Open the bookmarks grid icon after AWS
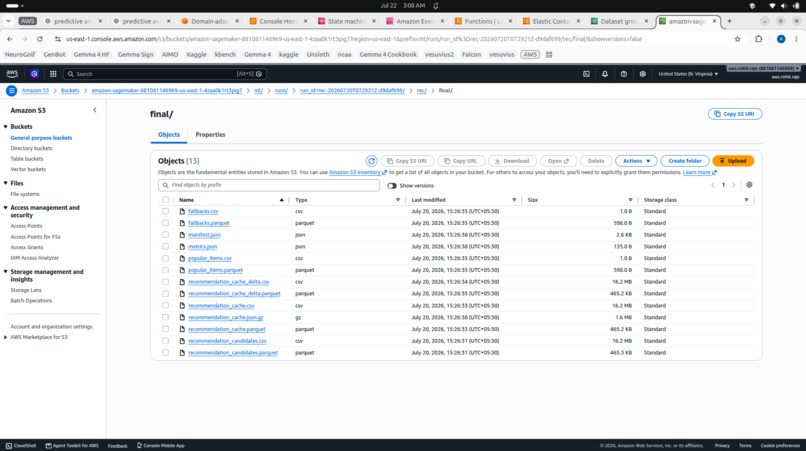806x451 pixels. pos(549,55)
